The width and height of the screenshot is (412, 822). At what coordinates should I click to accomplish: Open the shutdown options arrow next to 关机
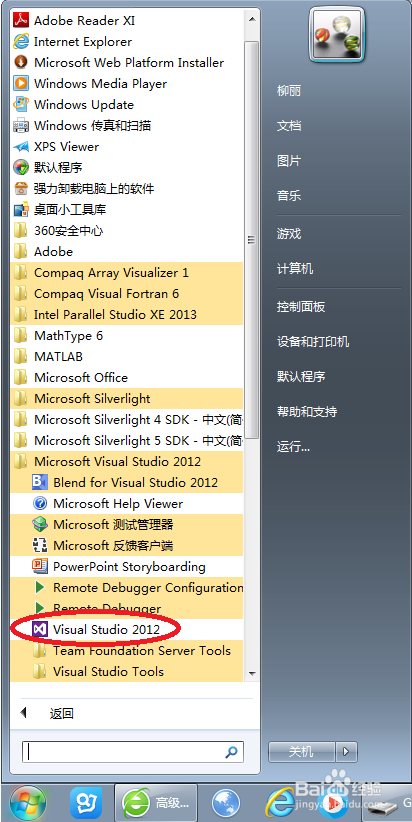pyautogui.click(x=346, y=752)
